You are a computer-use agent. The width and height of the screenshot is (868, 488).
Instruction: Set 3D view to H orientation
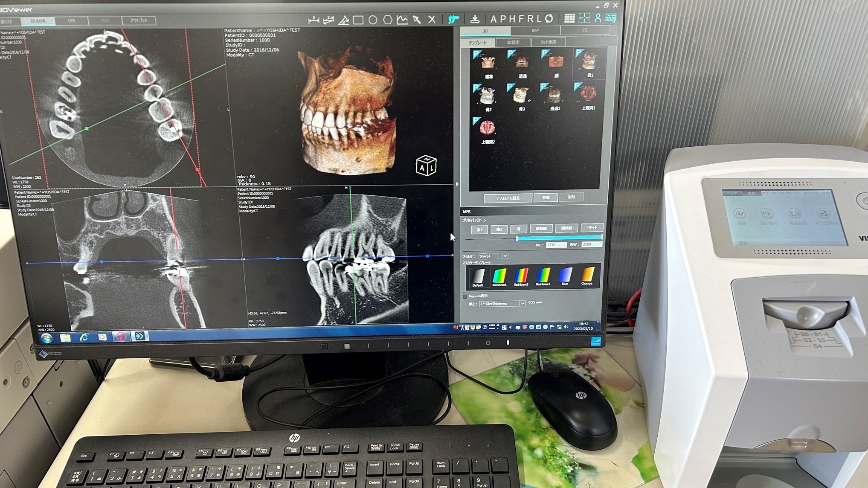(x=511, y=19)
